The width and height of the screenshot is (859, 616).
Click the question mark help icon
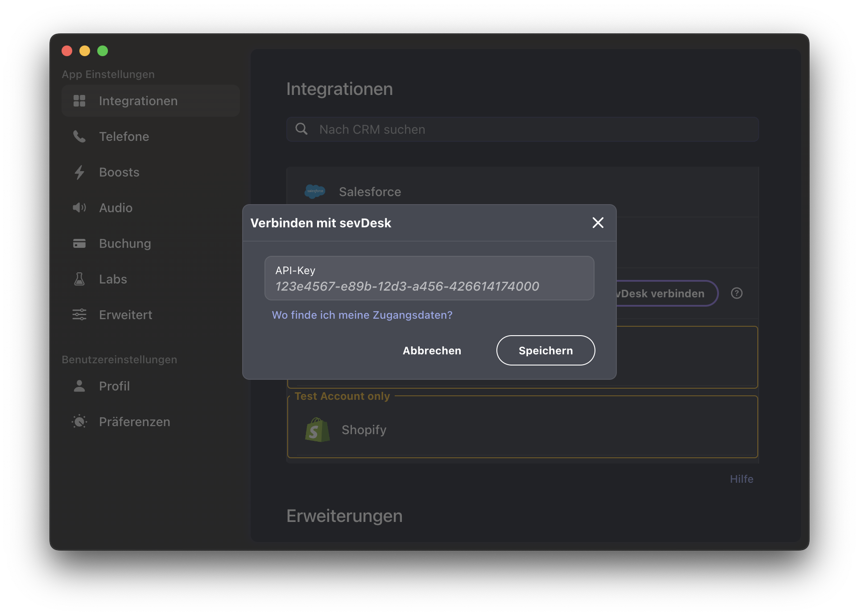pos(736,293)
